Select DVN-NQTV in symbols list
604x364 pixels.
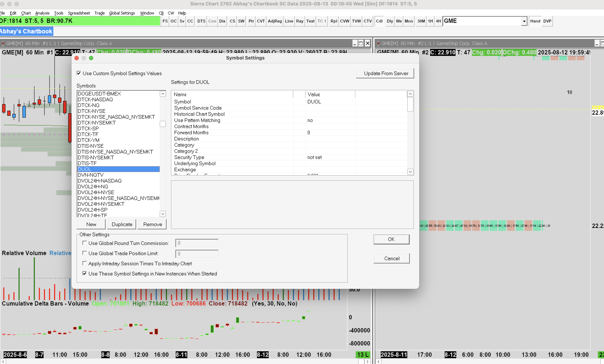[90, 175]
